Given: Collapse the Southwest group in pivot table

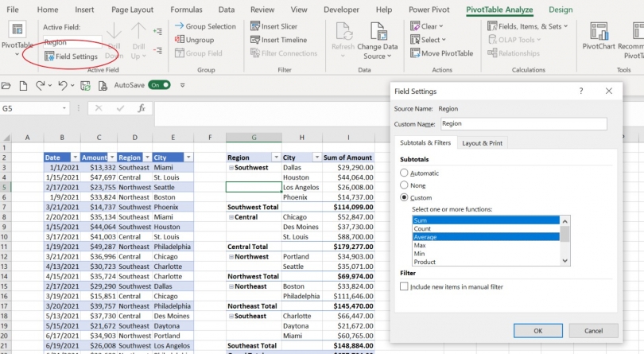Looking at the screenshot, I should [x=231, y=168].
